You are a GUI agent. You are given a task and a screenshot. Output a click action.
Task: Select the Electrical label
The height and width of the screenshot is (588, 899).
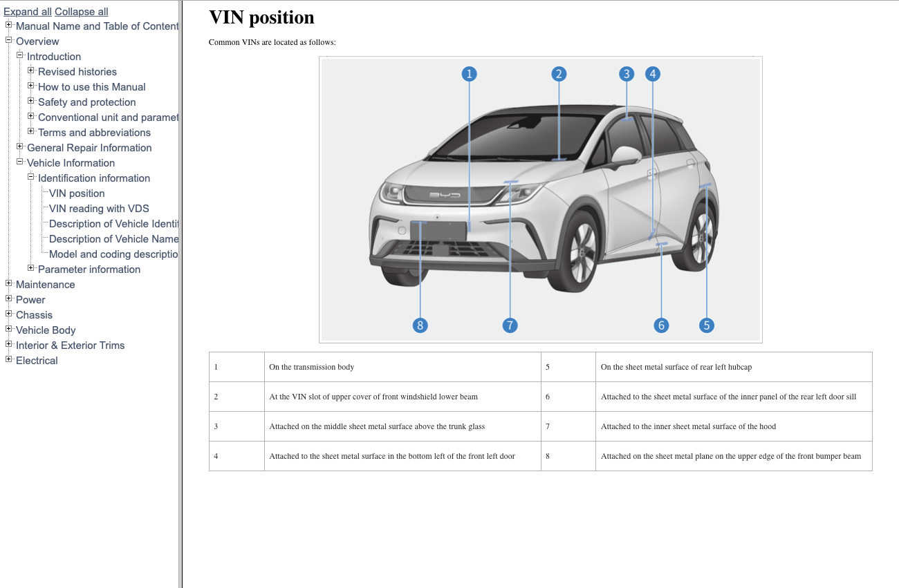37,361
